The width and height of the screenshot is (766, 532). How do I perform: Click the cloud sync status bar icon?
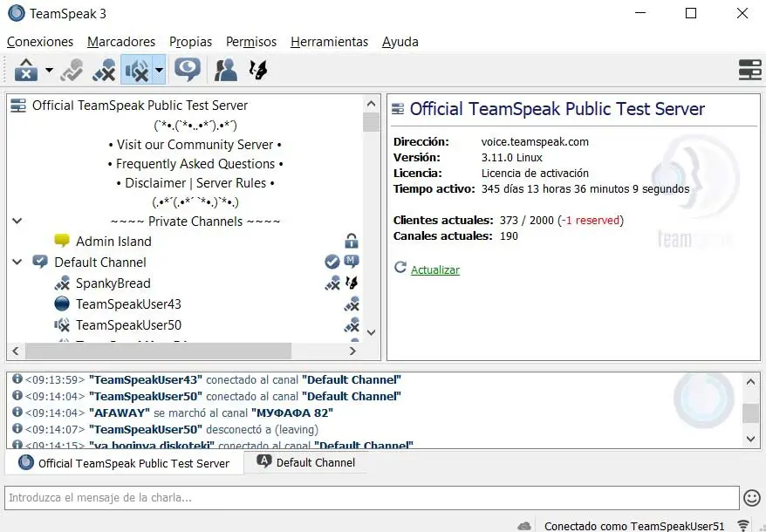(x=524, y=526)
